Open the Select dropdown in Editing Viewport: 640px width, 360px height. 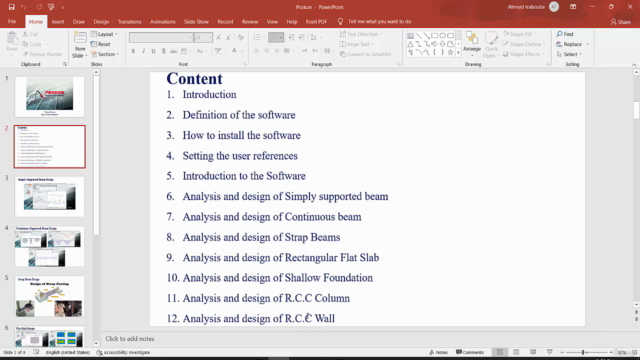point(569,54)
